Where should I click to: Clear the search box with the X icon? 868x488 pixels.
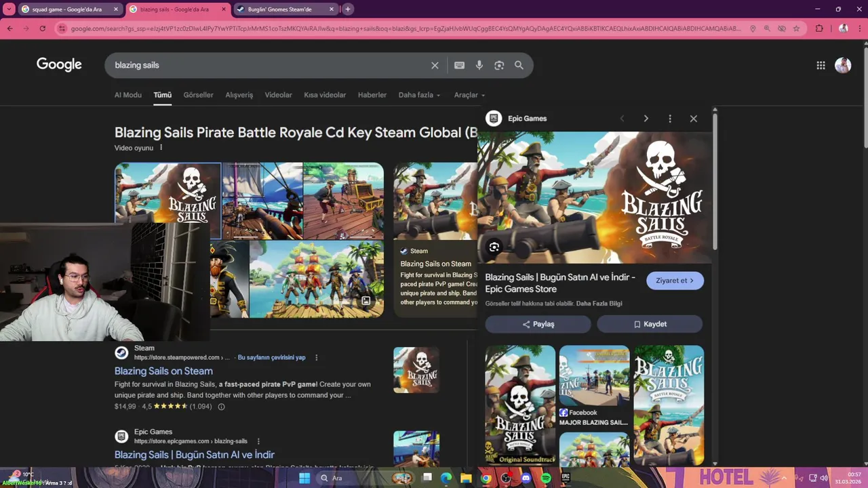click(435, 65)
